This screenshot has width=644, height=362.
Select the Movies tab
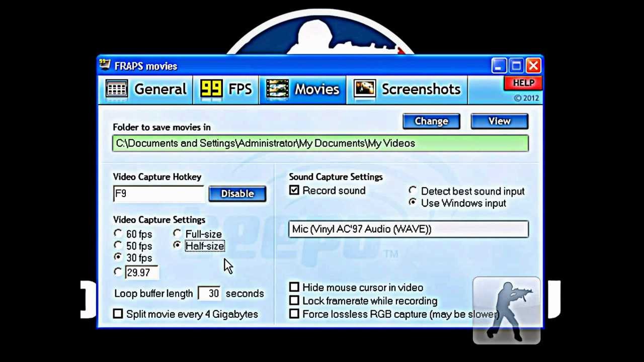coord(302,89)
